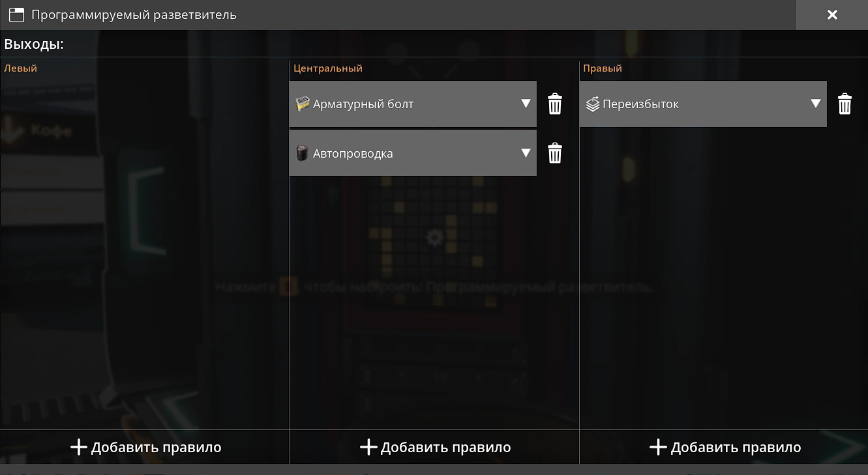Click the plus icon under the Центральный column
Image resolution: width=868 pixels, height=475 pixels.
[368, 448]
